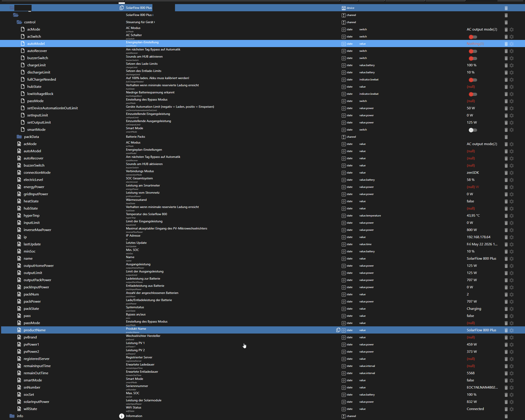Click the dischargeLimit value 10 %
The width and height of the screenshot is (525, 420).
471,73
